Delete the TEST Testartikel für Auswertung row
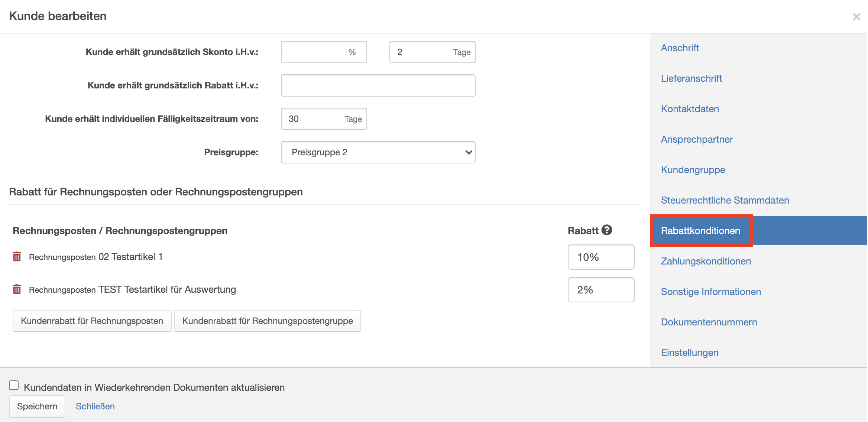The height and width of the screenshot is (422, 868). pyautogui.click(x=17, y=289)
